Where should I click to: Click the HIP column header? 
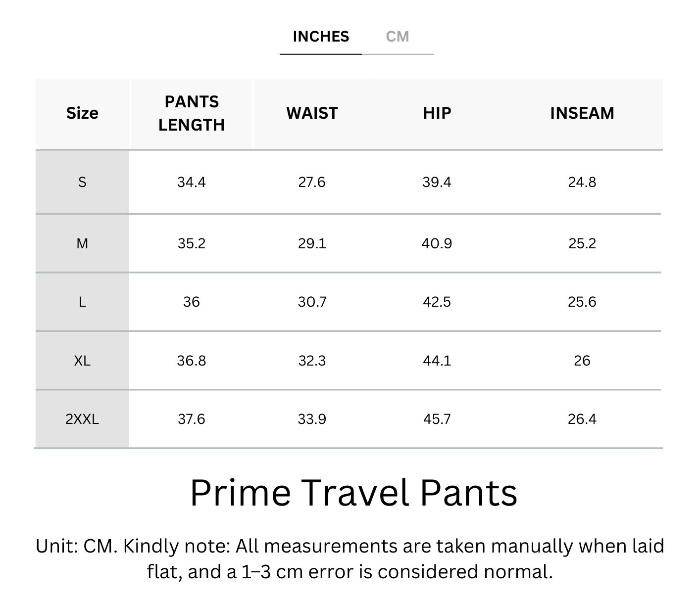coord(437,113)
